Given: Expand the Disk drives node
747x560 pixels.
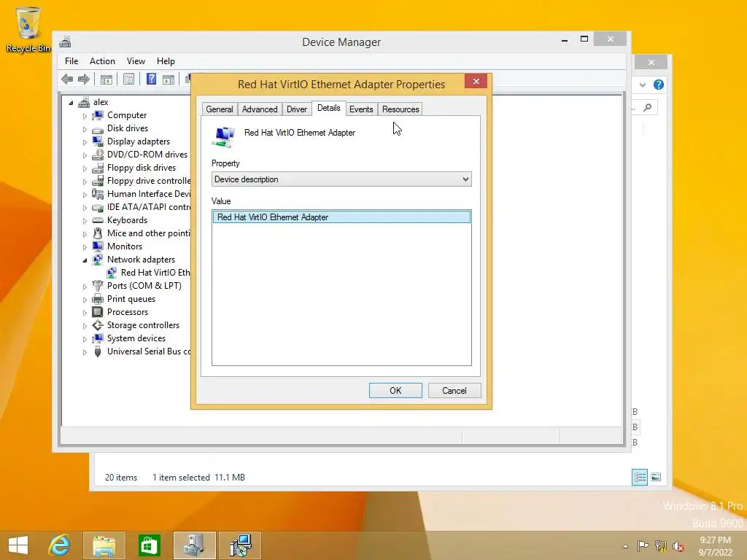Looking at the screenshot, I should [x=85, y=129].
